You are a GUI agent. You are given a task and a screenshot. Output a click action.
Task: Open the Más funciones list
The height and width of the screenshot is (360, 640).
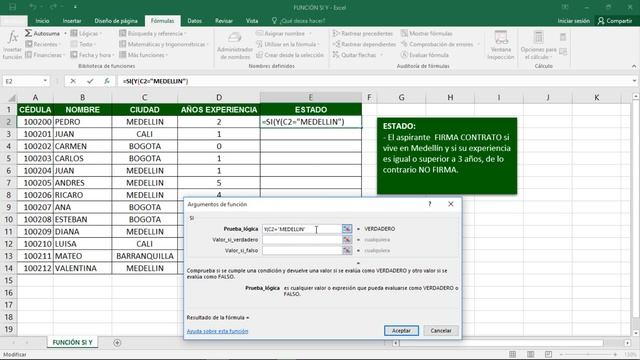[143, 55]
